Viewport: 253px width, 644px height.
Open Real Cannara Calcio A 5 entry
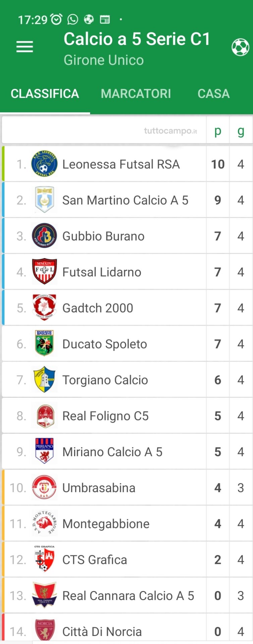point(127,595)
